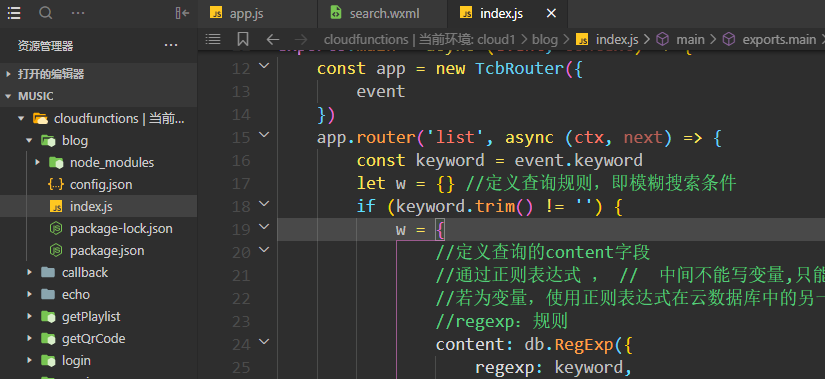Open package-lock.json file

98,228
